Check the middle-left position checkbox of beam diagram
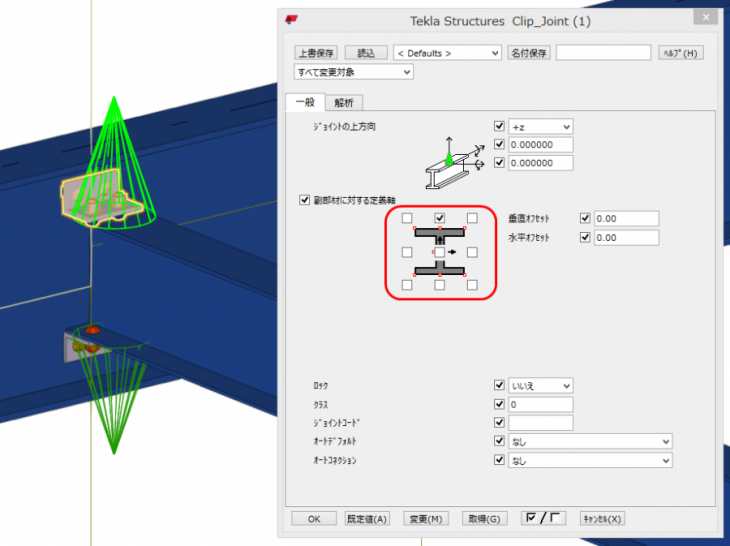This screenshot has width=730, height=546. tap(407, 252)
